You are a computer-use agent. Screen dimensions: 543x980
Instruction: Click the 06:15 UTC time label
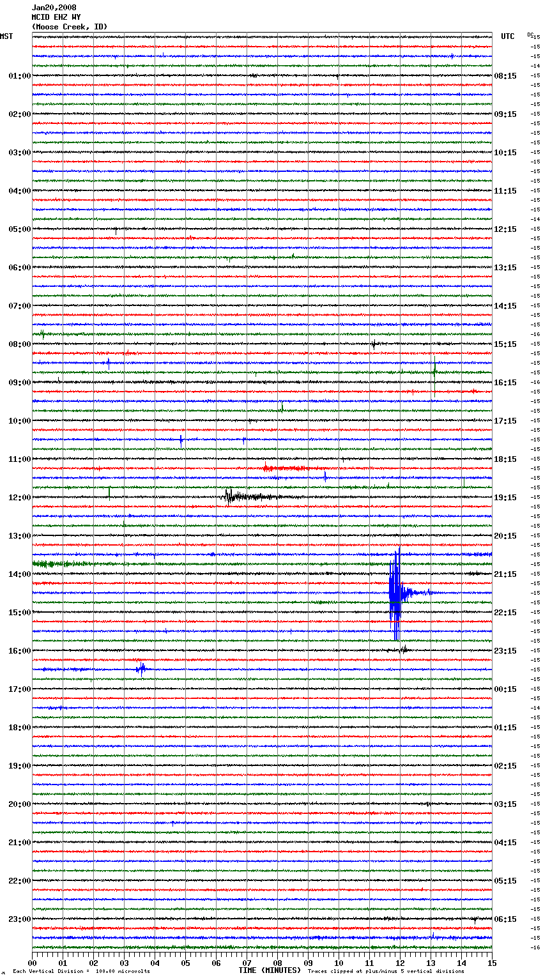click(505, 919)
